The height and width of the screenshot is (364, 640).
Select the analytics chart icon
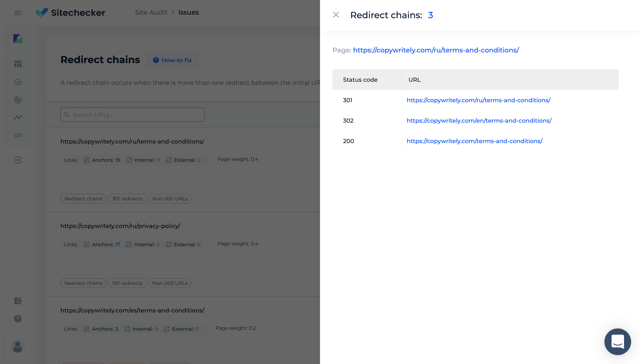[x=18, y=116]
